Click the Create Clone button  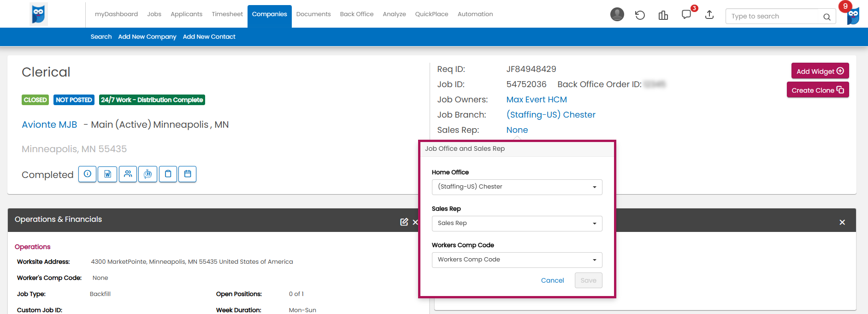[818, 90]
